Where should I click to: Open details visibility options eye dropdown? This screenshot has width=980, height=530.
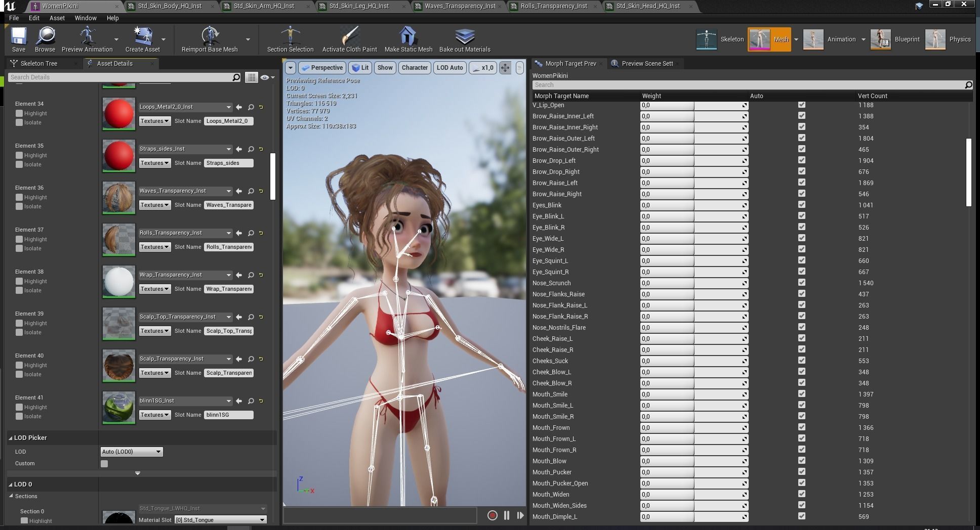coord(268,77)
